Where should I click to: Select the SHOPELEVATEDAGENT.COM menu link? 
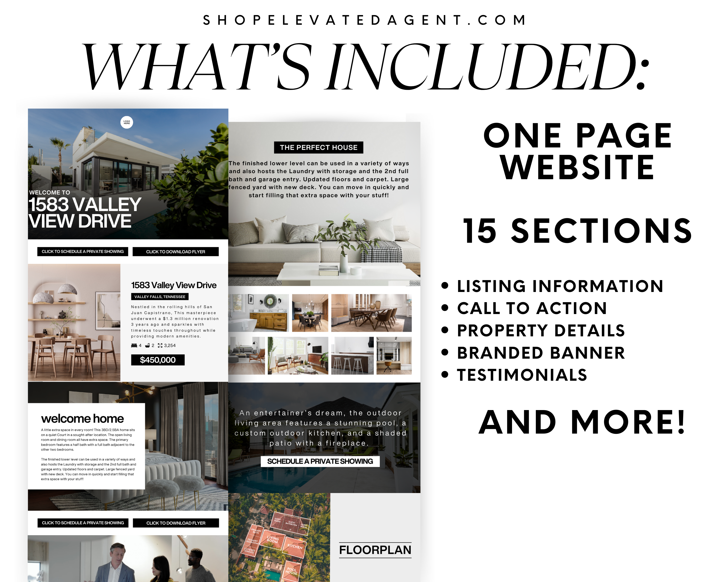364,13
